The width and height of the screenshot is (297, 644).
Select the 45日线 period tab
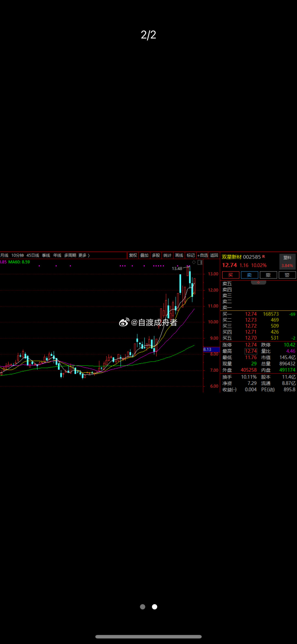click(x=33, y=255)
